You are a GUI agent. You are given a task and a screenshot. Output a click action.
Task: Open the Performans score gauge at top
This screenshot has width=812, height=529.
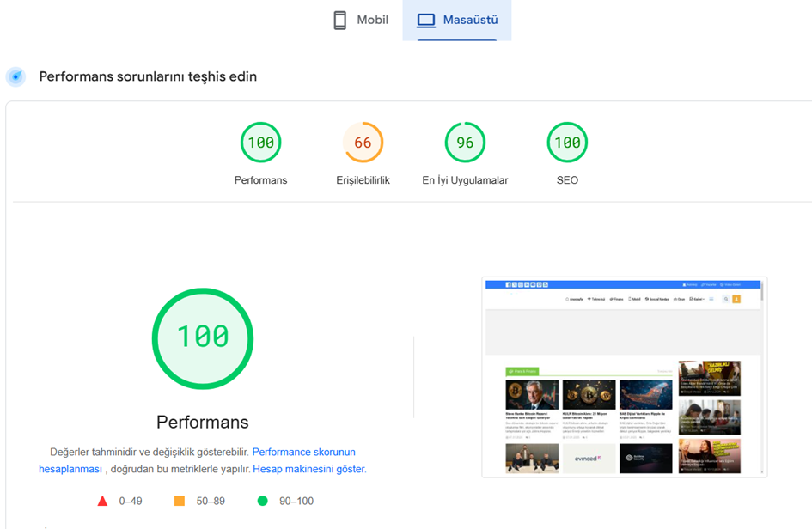click(x=260, y=143)
